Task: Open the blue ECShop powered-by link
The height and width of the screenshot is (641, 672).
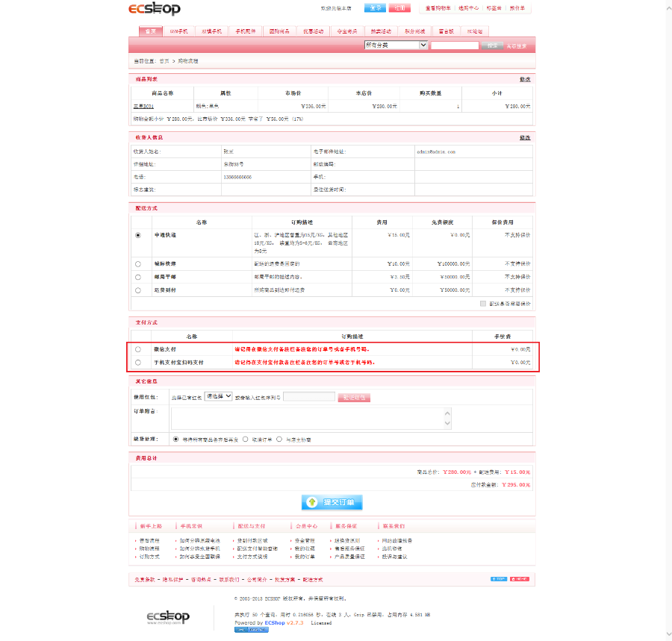Action: pos(275,623)
